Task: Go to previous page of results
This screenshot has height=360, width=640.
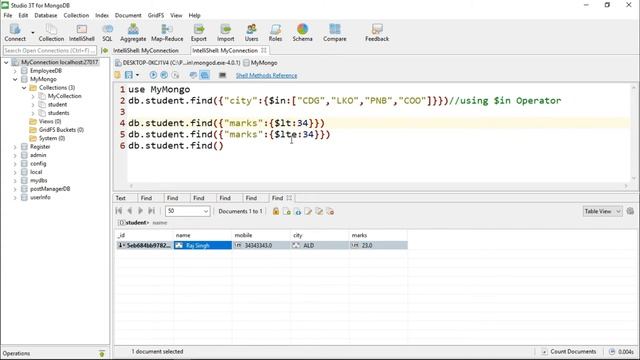Action: click(x=130, y=211)
